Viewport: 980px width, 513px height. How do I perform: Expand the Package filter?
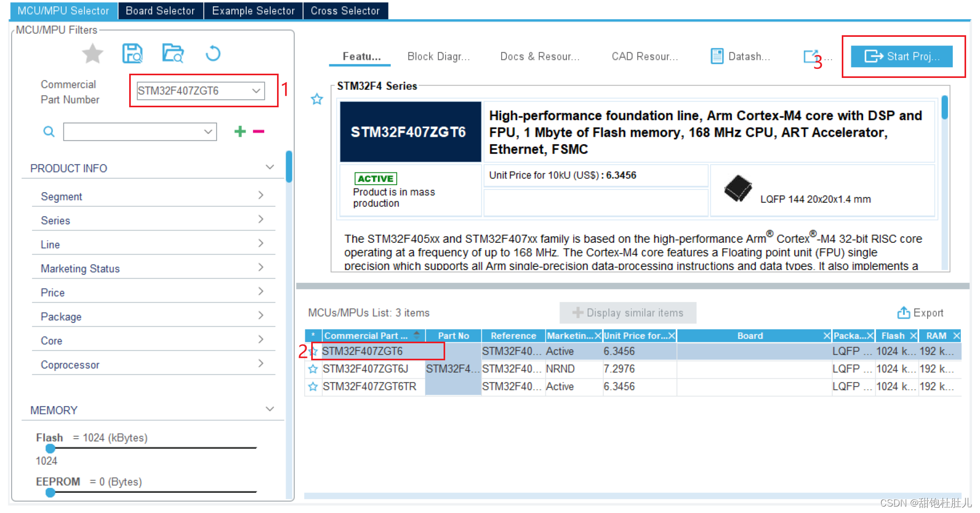[260, 315]
